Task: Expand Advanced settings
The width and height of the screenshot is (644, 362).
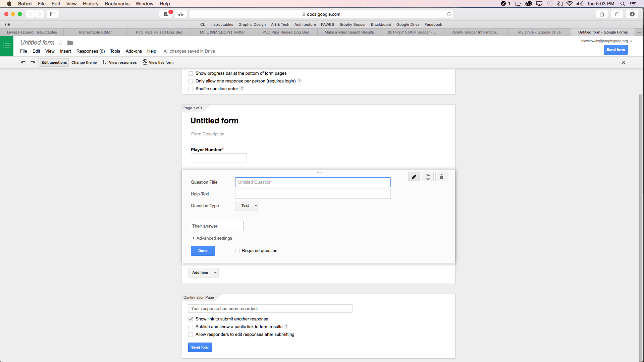Action: point(212,238)
